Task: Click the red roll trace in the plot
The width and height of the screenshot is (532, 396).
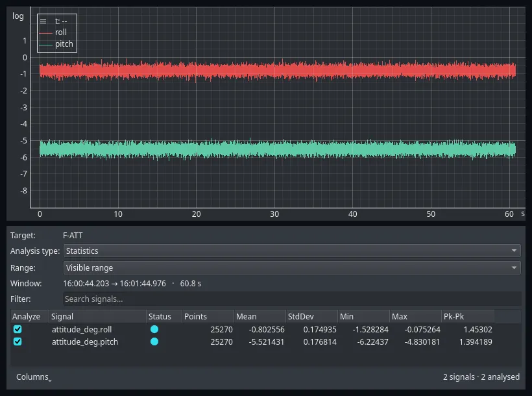Action: [x=278, y=71]
